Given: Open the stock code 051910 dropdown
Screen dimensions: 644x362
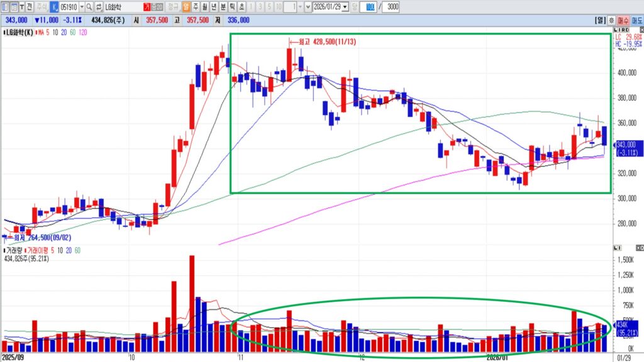Looking at the screenshot, I should 82,7.
